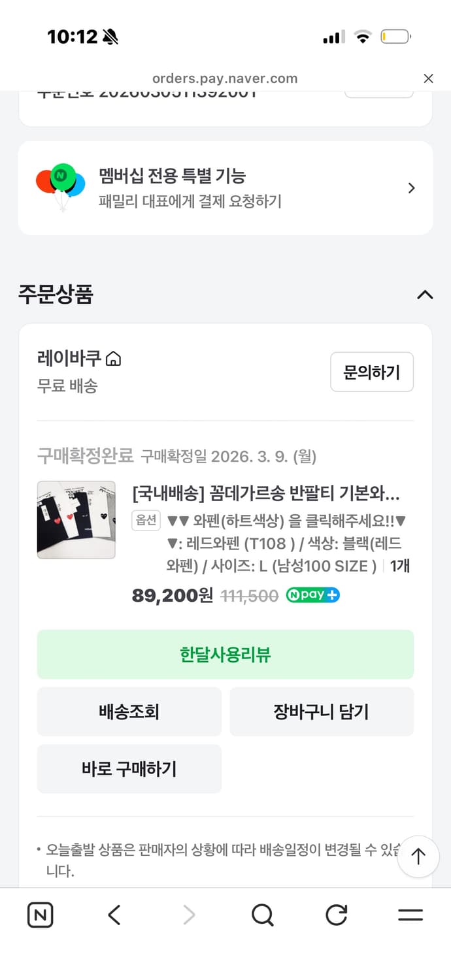The image size is (451, 980).
Task: Open the browser menu with the hamburger icon
Action: [410, 915]
